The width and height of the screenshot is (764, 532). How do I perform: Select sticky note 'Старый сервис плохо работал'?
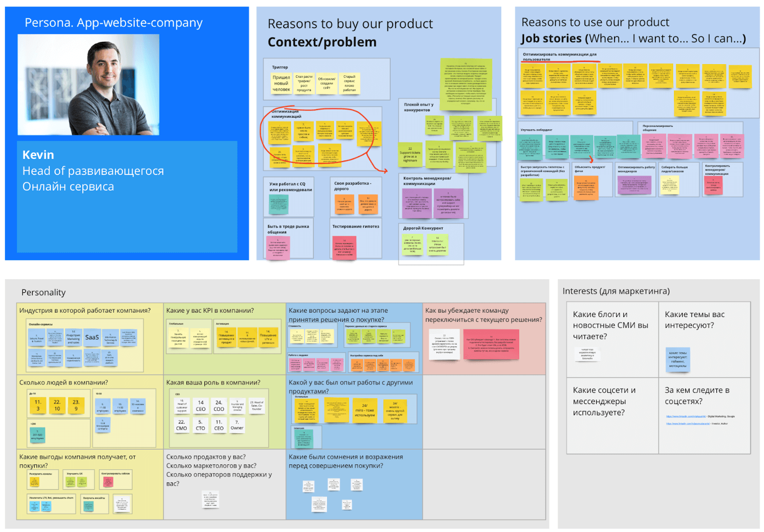tap(349, 83)
